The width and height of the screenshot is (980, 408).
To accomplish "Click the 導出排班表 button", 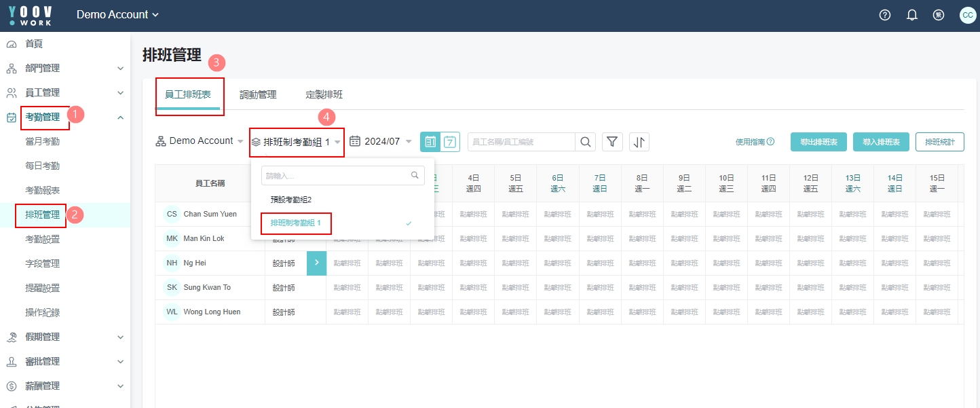I will (x=818, y=142).
